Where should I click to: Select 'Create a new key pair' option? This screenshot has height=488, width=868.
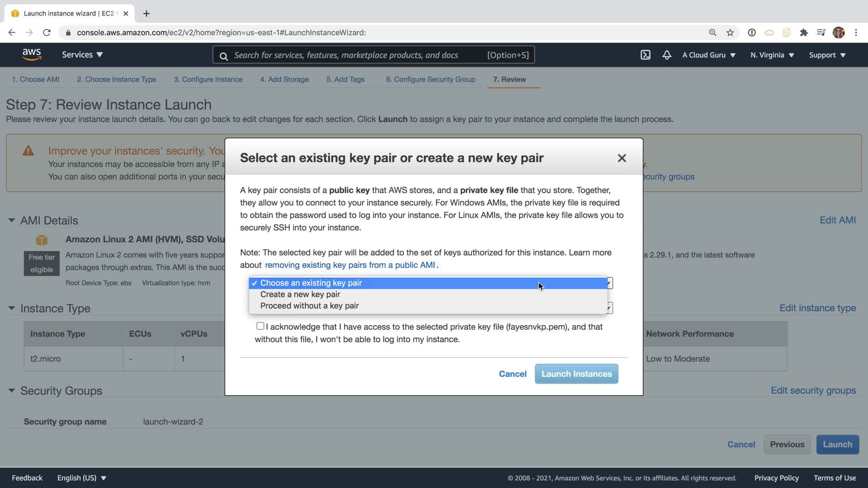pyautogui.click(x=300, y=295)
